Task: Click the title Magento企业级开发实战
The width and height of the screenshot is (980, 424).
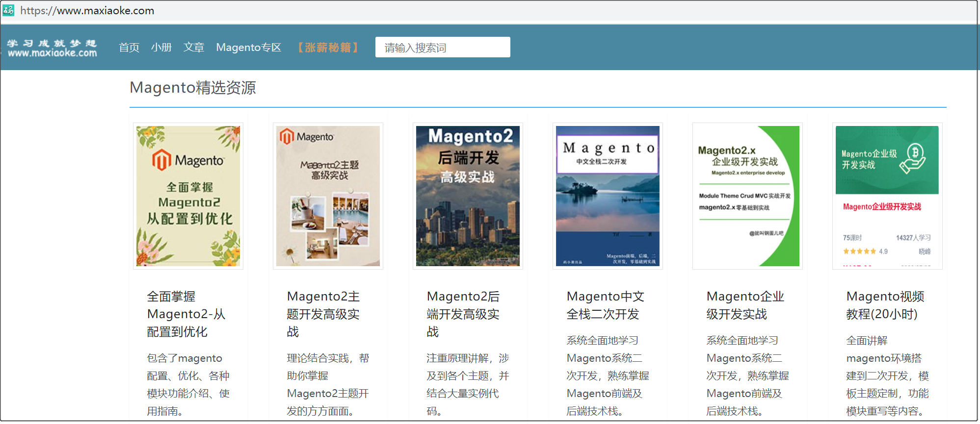Action: click(745, 305)
